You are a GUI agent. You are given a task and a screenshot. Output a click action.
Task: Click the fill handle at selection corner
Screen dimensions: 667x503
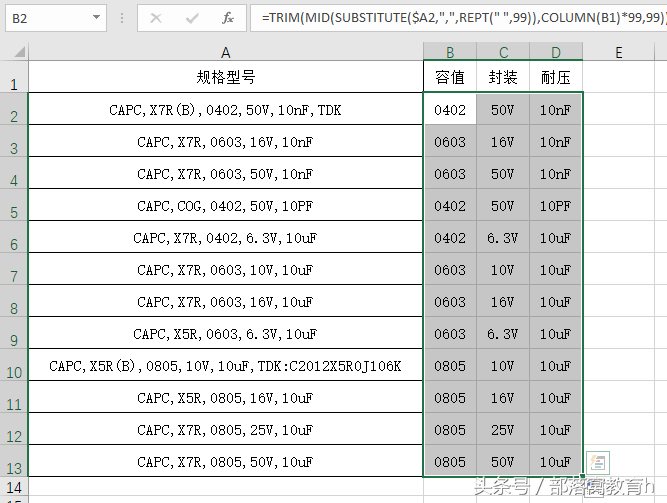tap(582, 476)
